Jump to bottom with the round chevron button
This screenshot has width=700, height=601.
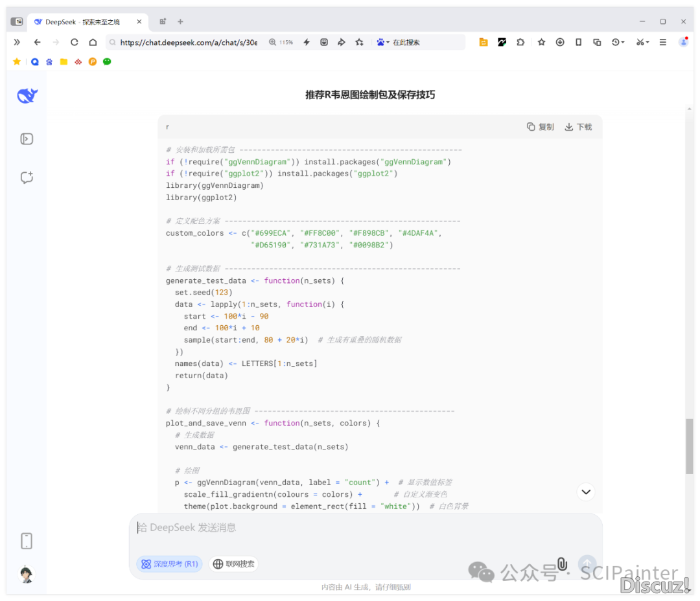pos(586,492)
